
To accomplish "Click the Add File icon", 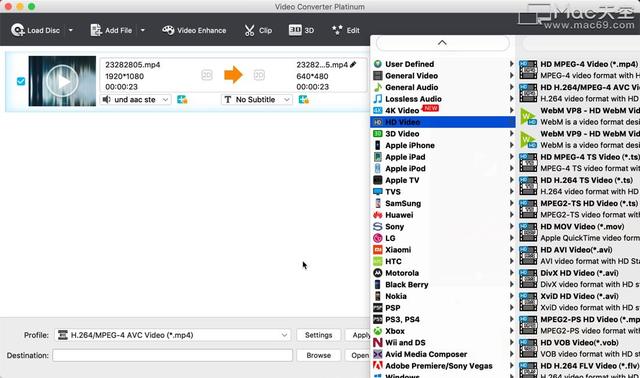I will pos(96,30).
